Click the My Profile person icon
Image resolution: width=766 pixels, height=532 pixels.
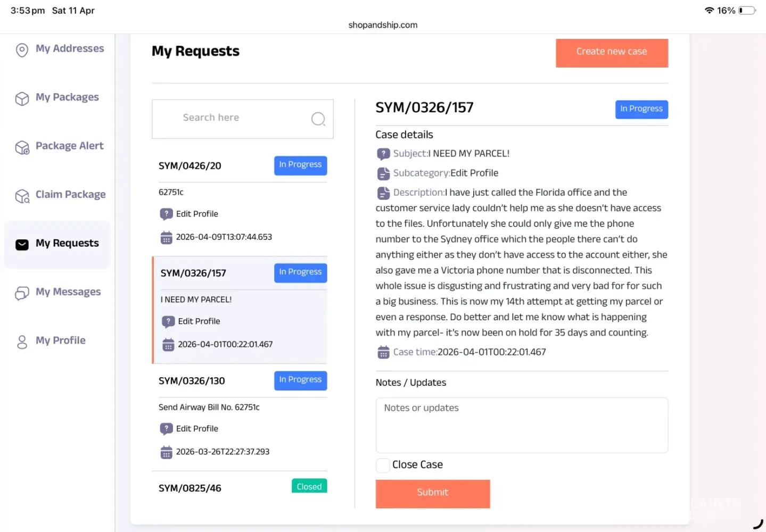click(22, 342)
